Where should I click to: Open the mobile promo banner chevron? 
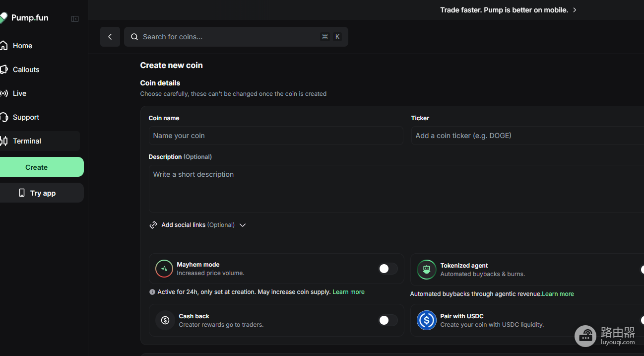575,10
